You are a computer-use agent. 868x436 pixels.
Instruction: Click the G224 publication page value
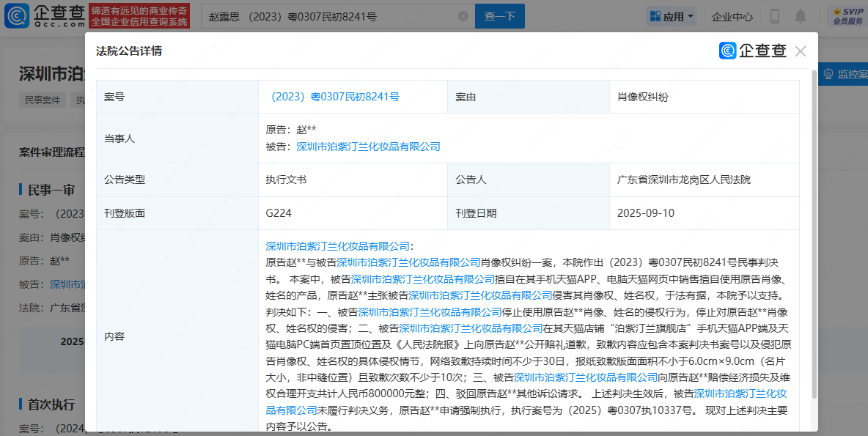(279, 213)
